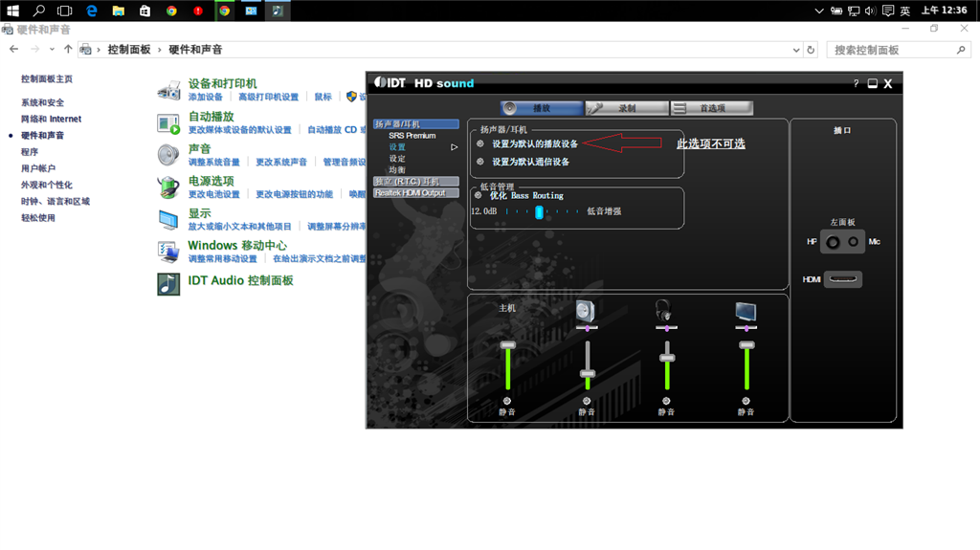The width and height of the screenshot is (980, 550).
Task: Open File Explorer from the taskbar
Action: point(118,11)
